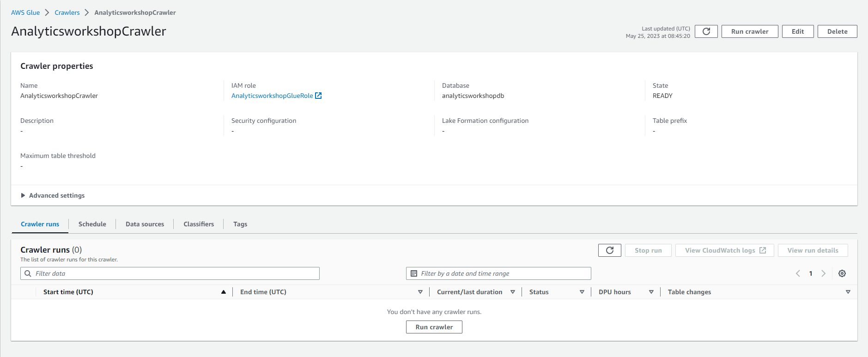
Task: Open Data sources tab
Action: click(145, 224)
